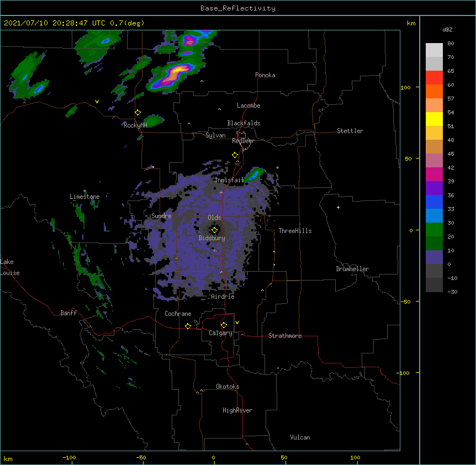The width and height of the screenshot is (476, 465).
Task: Click the small green echo beside RockyMH
Action: point(154,120)
